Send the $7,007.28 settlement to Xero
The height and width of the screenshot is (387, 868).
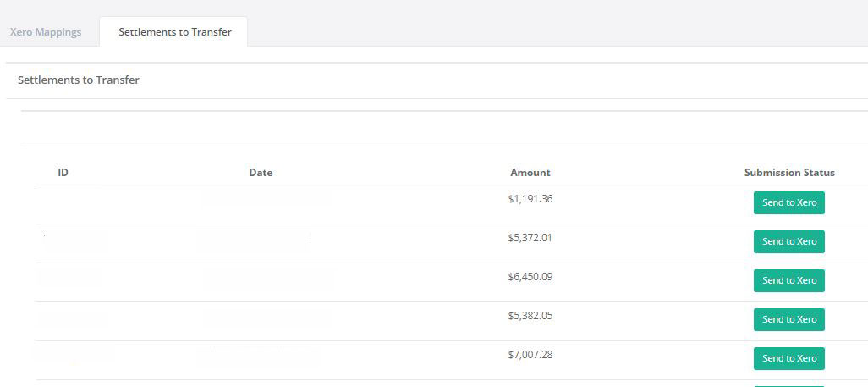[x=788, y=358]
